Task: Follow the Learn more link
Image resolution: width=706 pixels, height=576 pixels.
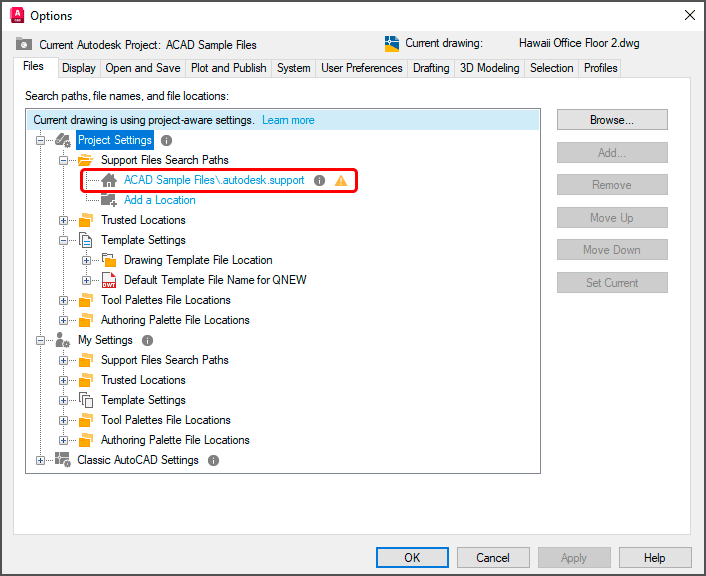Action: (288, 120)
